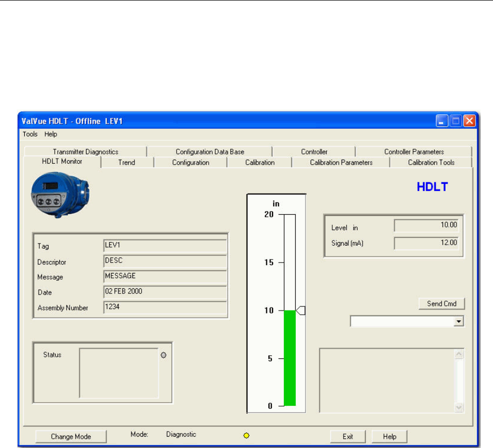493x448 pixels.
Task: Switch to Transmitter Diagnostics tab
Action: pos(86,151)
